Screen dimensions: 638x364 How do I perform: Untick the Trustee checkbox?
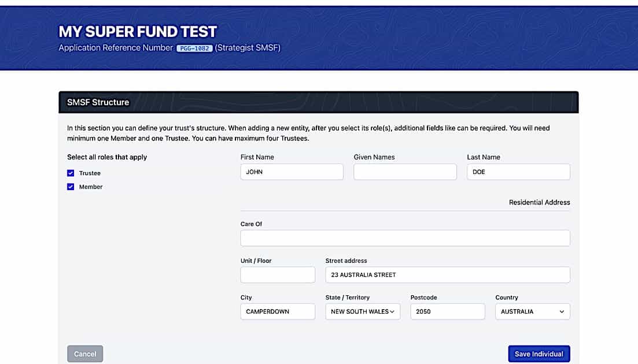[71, 173]
